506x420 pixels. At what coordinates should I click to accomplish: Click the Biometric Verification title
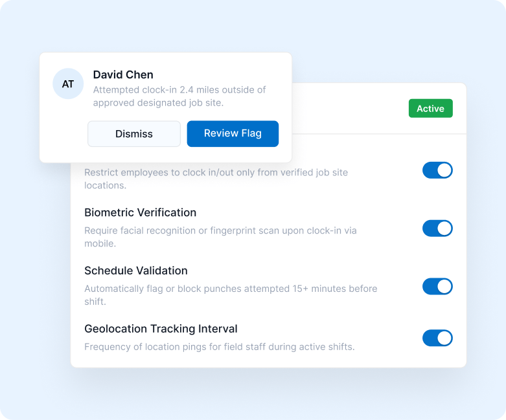pos(140,212)
